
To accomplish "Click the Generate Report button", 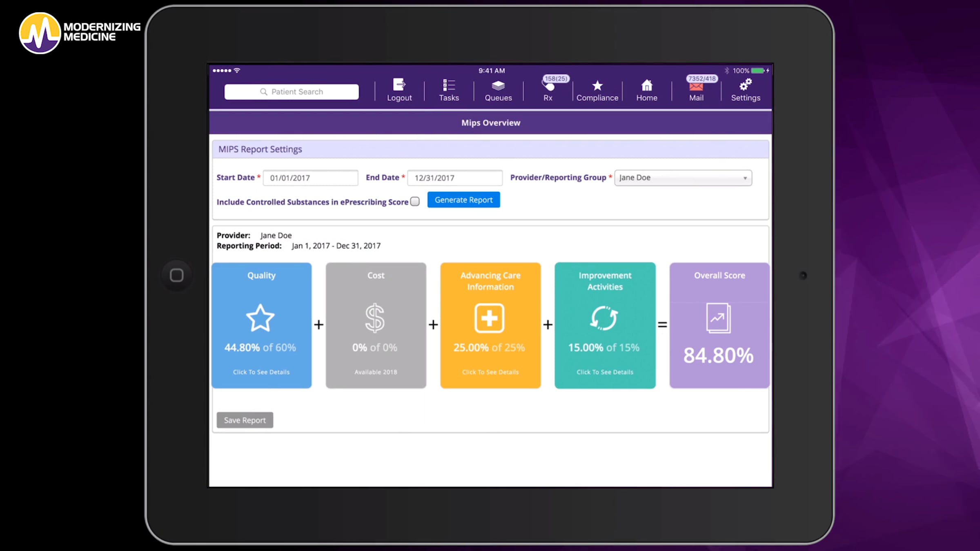I will pyautogui.click(x=463, y=200).
